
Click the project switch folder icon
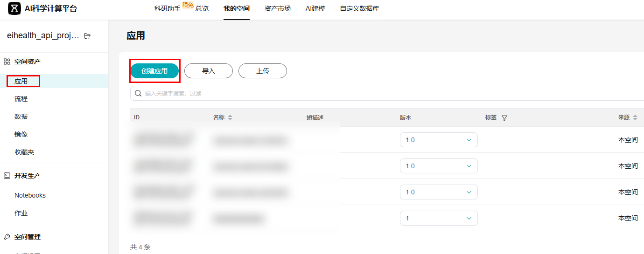point(87,36)
